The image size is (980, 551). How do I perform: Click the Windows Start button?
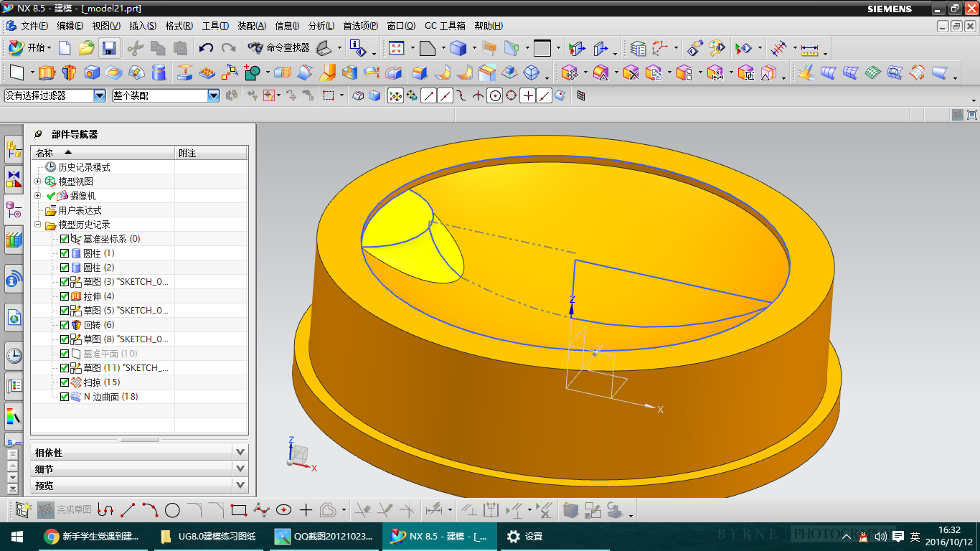click(17, 536)
